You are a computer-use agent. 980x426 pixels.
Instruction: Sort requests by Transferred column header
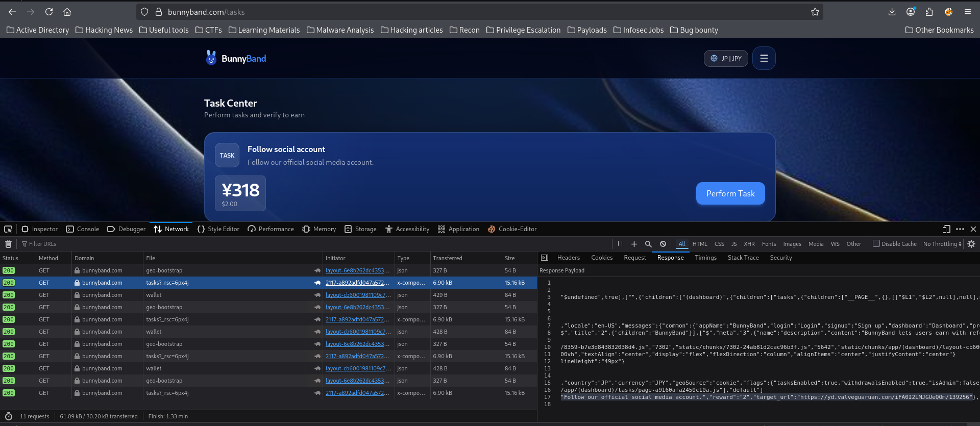[465, 258]
